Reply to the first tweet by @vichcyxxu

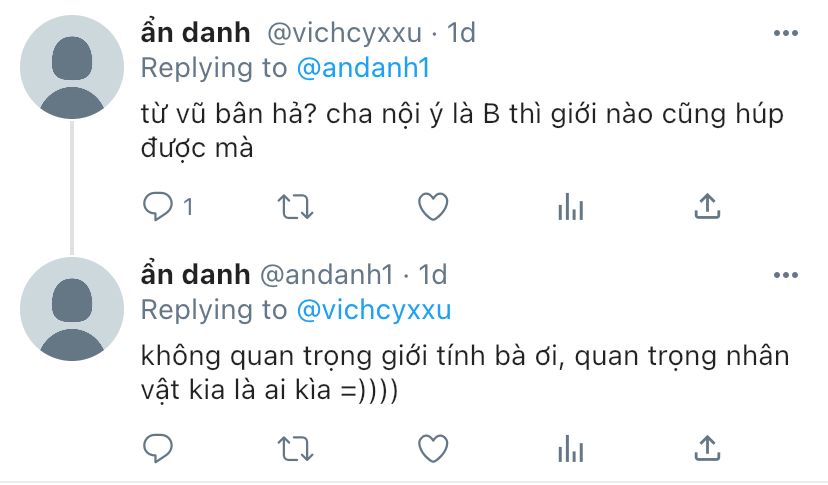coord(158,207)
